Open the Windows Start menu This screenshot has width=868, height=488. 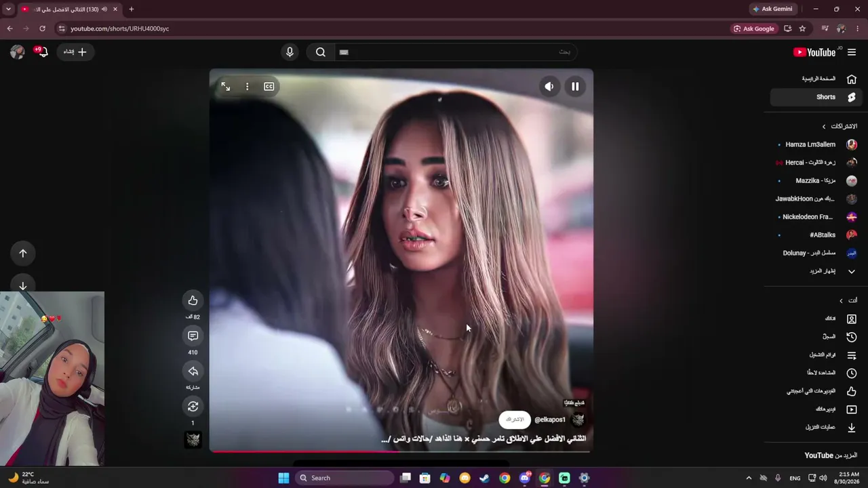tap(283, 478)
